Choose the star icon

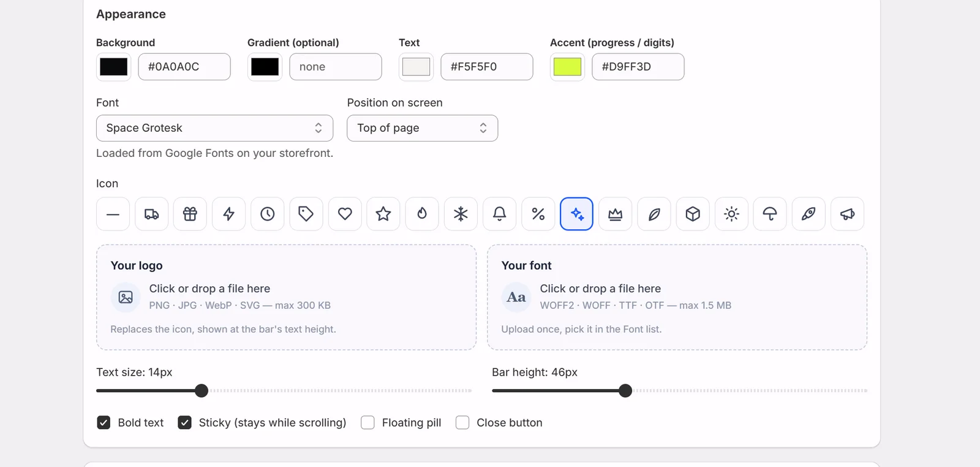tap(383, 214)
